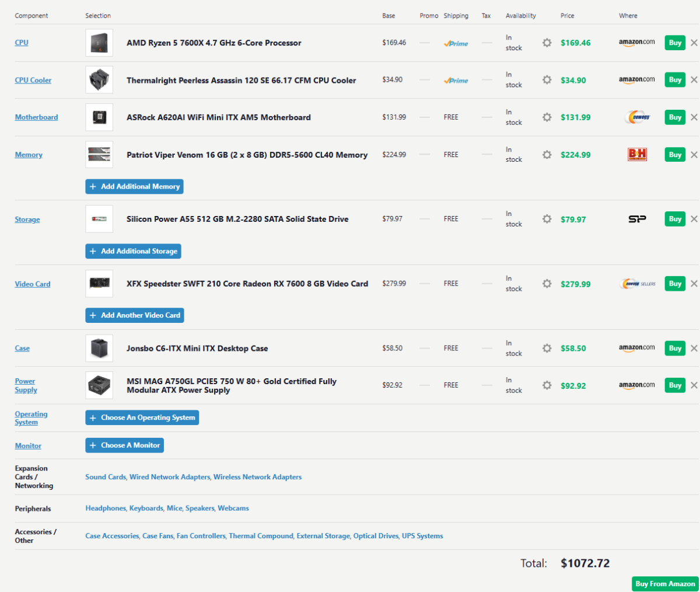Click Choose A Monitor button

click(x=125, y=445)
